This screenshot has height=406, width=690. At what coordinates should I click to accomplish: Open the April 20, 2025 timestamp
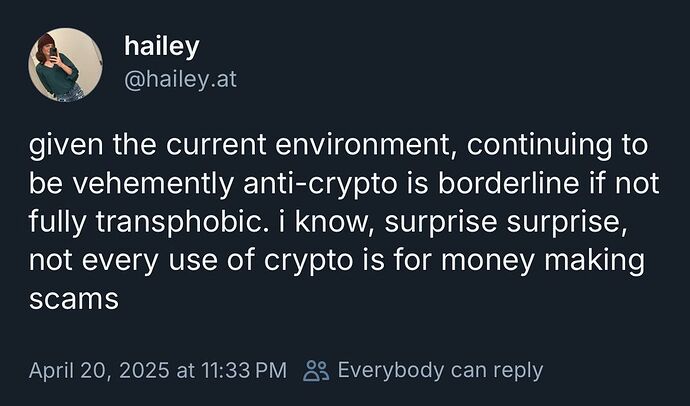tap(99, 370)
